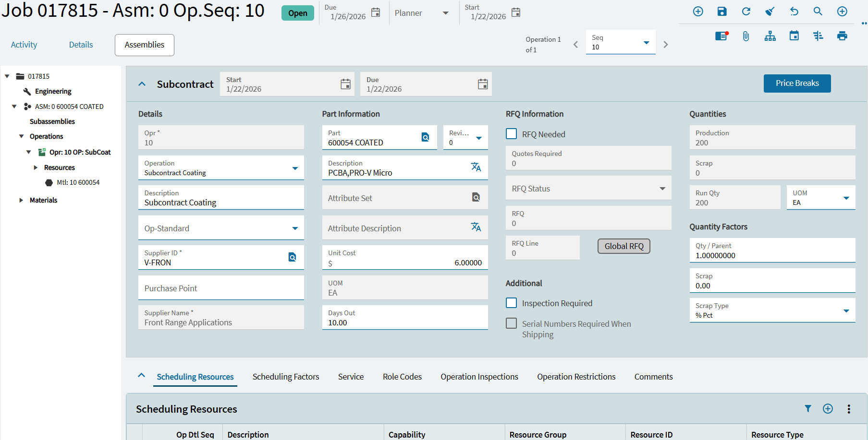This screenshot has width=868, height=440.
Task: Open the overflow dots at the toolbar edge
Action: [x=864, y=23]
